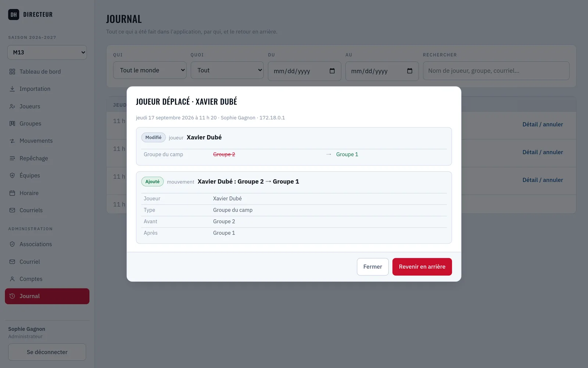Click Revenir en arrière to undo move
This screenshot has height=368, width=588.
point(422,267)
